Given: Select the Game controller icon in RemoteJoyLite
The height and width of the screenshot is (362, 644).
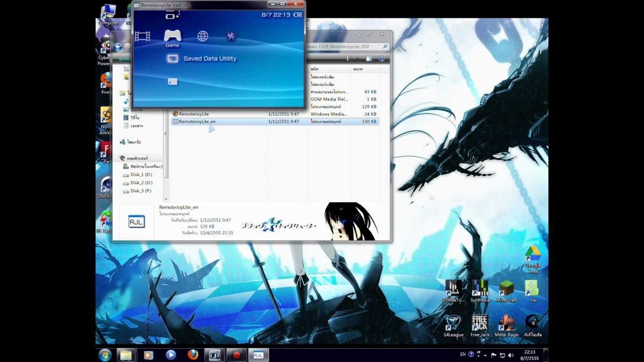Looking at the screenshot, I should click(173, 35).
